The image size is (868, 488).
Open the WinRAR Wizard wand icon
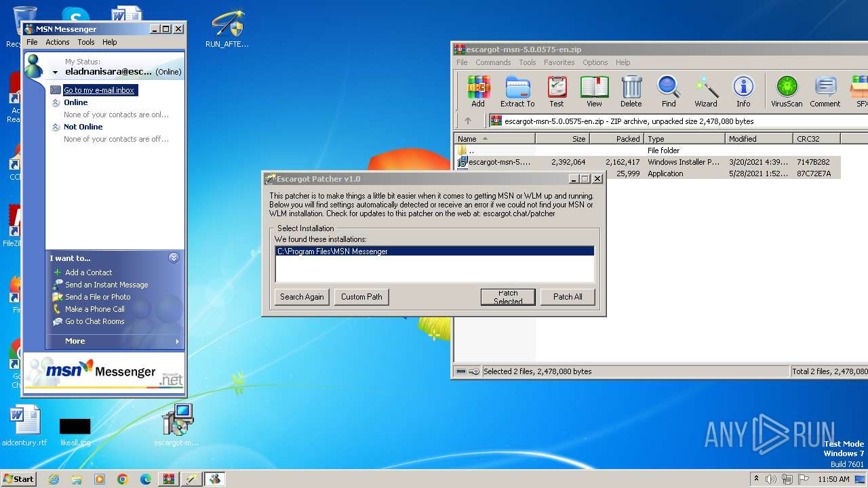[706, 91]
